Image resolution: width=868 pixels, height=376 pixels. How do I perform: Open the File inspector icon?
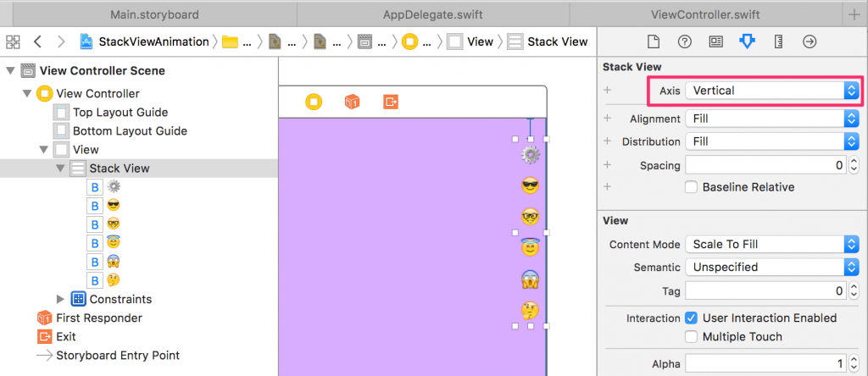654,41
